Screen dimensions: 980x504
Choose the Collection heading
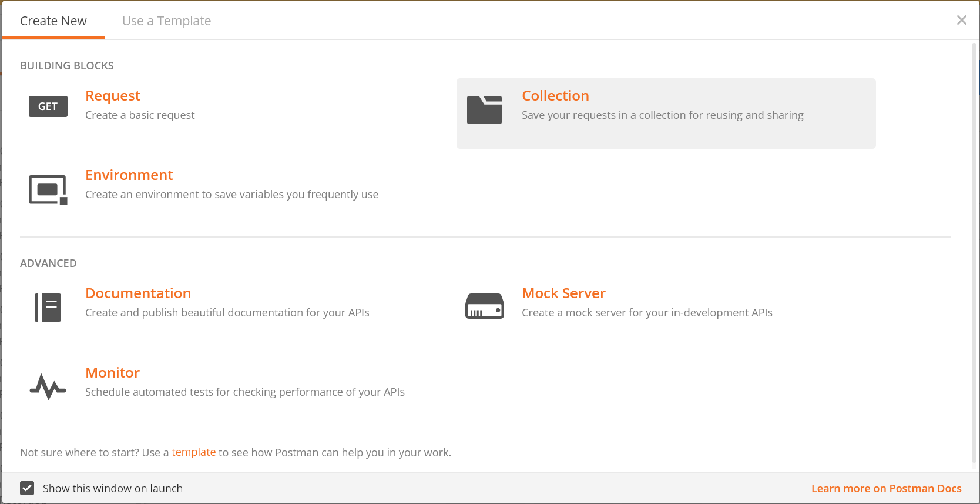click(555, 95)
